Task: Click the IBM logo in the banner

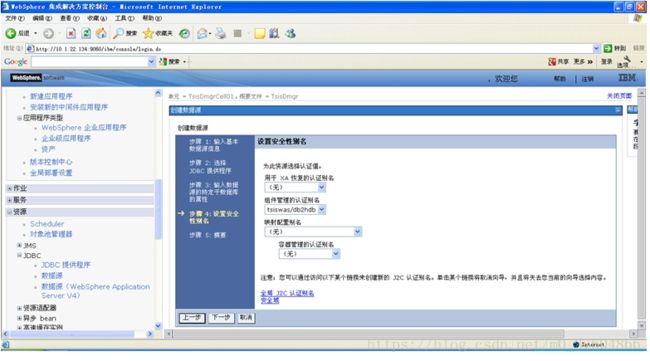Action: [x=627, y=78]
